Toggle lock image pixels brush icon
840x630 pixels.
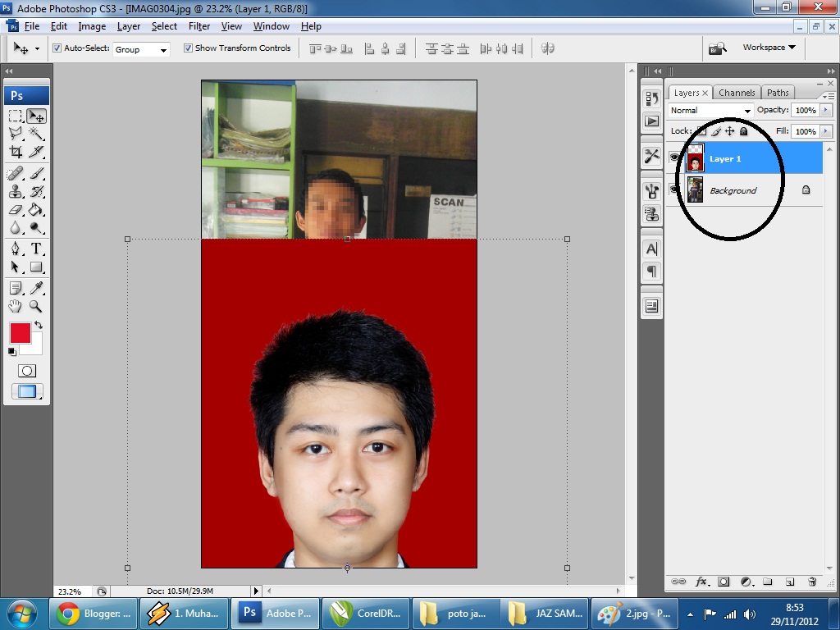click(716, 131)
